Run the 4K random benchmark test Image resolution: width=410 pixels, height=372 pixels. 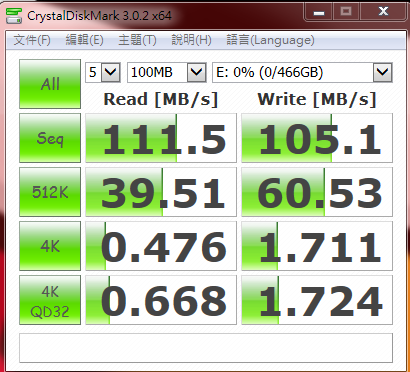(x=50, y=246)
